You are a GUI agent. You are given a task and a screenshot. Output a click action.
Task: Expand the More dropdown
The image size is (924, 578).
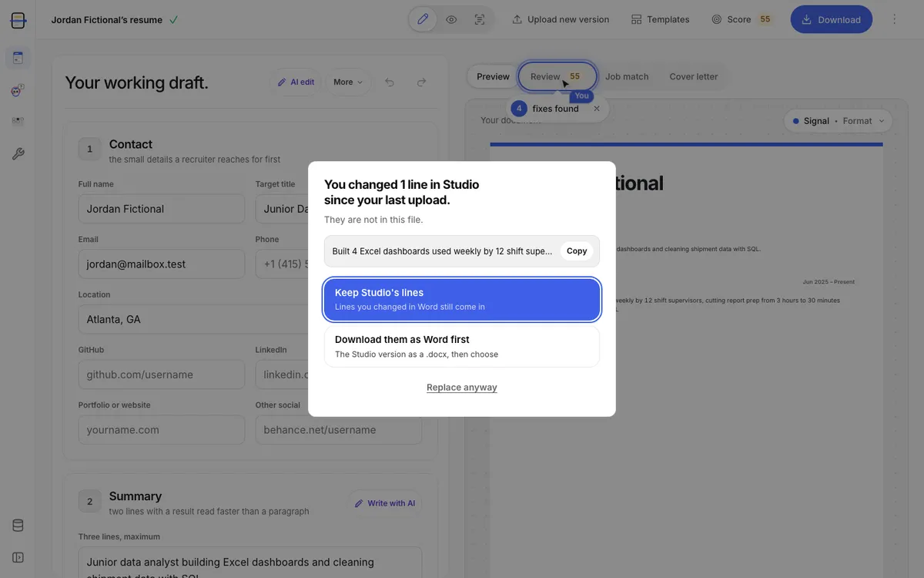(x=348, y=82)
